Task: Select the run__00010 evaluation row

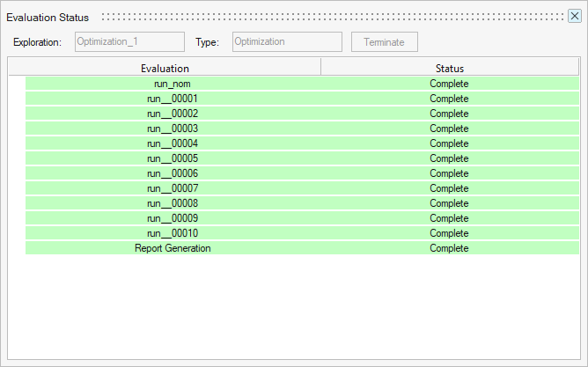Action: pos(173,233)
